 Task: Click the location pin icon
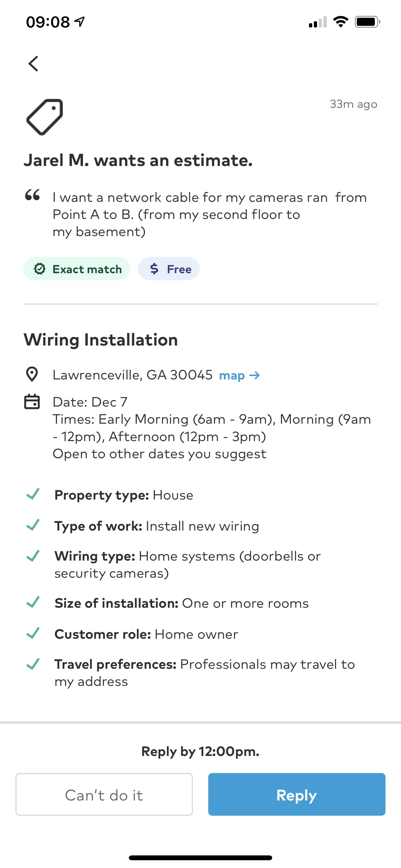pos(32,374)
